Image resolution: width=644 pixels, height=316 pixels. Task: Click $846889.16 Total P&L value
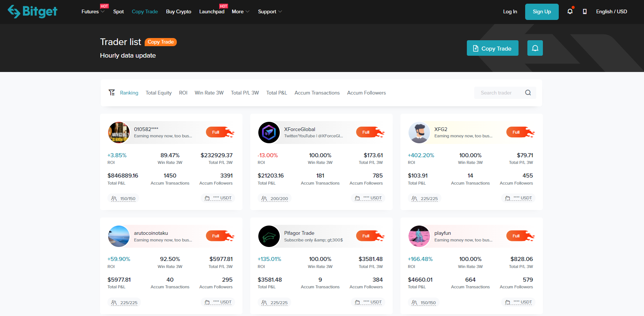coord(123,176)
